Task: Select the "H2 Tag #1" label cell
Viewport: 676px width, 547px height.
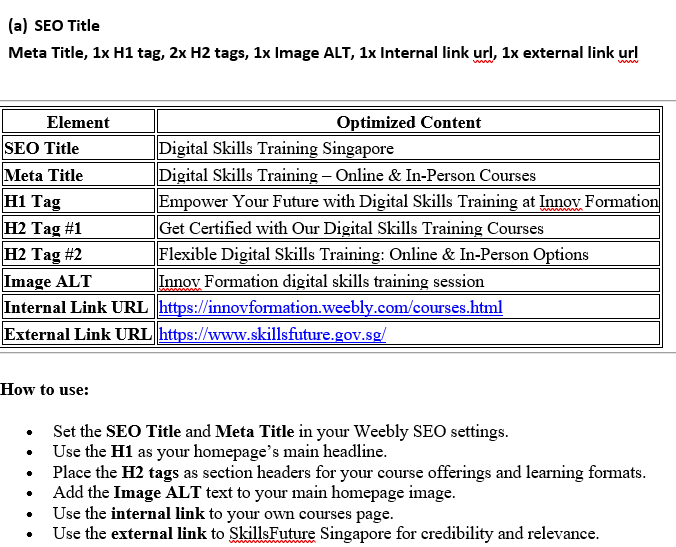Action: (44, 228)
